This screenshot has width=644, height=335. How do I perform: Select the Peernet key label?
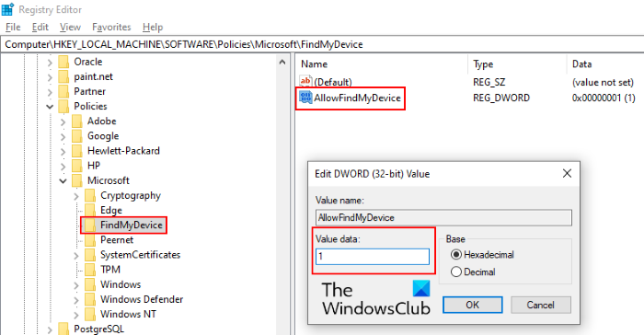[117, 239]
